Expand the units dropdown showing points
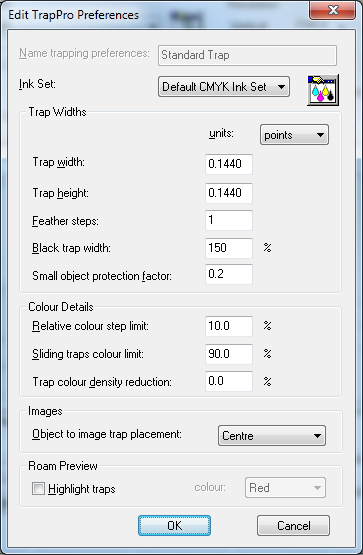363x555 pixels. tap(294, 135)
